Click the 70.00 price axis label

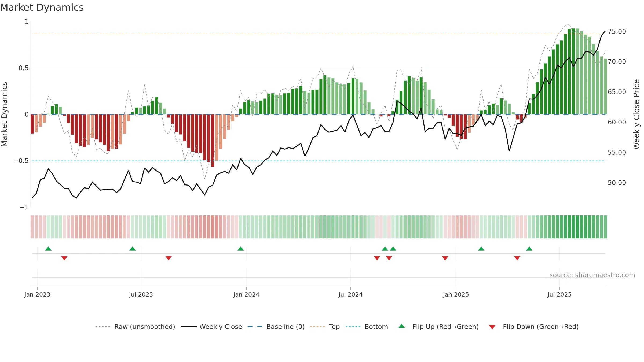coord(617,62)
